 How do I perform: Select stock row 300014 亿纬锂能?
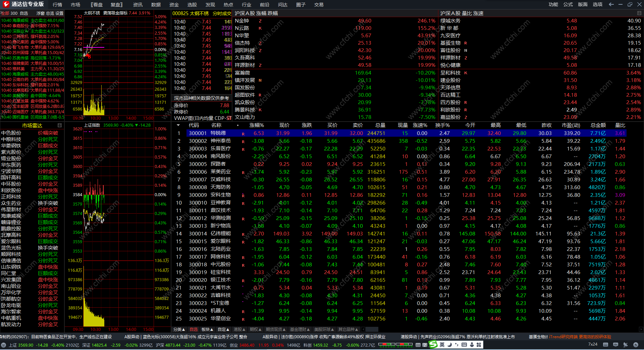point(406,234)
